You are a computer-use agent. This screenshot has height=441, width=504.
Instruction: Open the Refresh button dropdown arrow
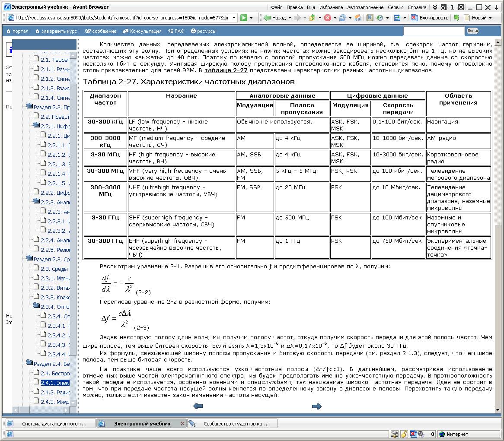pos(350,18)
